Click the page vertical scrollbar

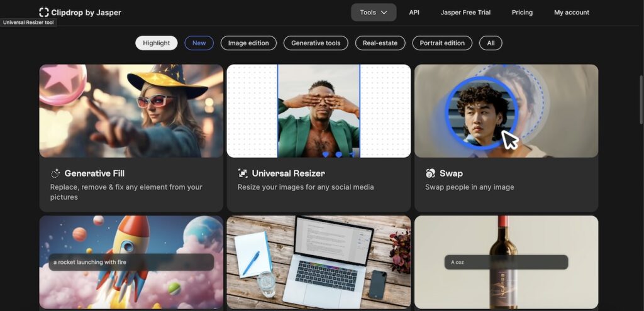641,94
